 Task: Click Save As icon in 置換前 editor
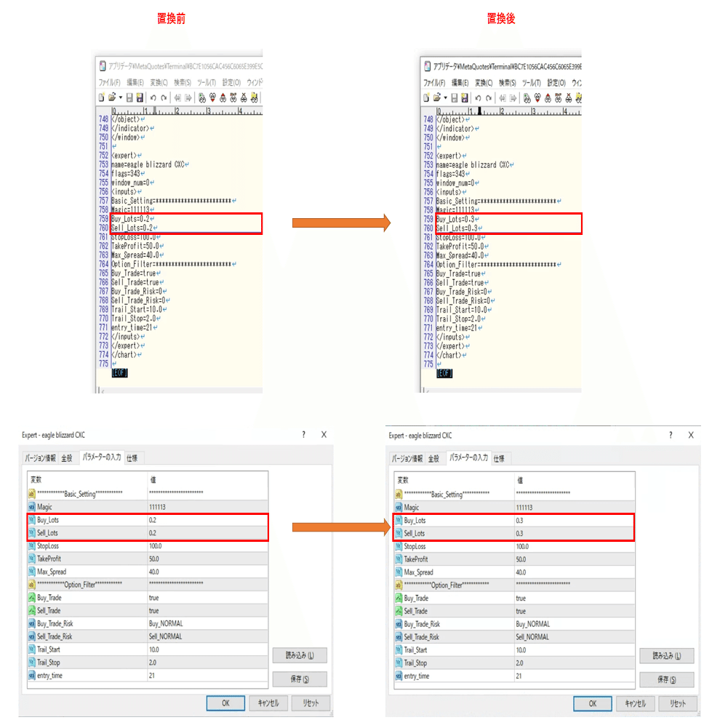(140, 97)
